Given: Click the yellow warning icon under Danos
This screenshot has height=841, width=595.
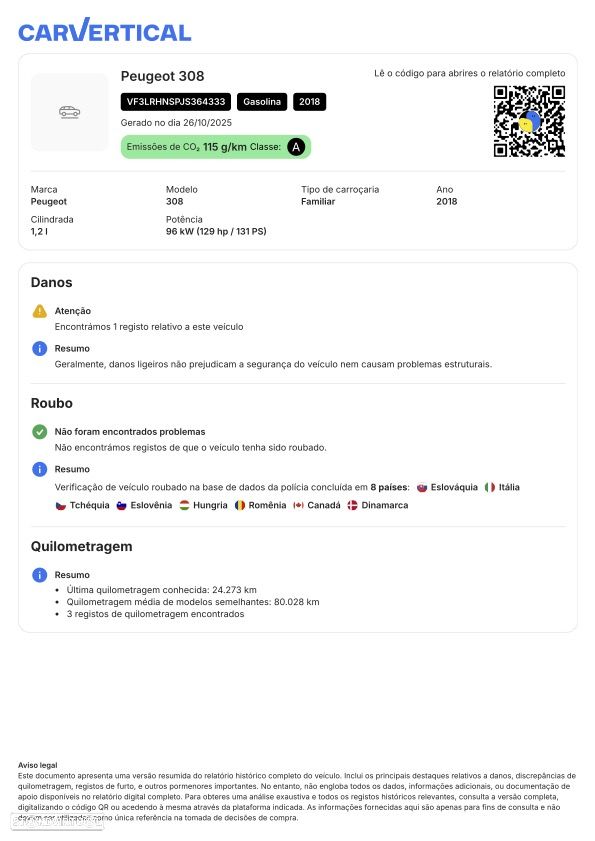Looking at the screenshot, I should pyautogui.click(x=40, y=311).
